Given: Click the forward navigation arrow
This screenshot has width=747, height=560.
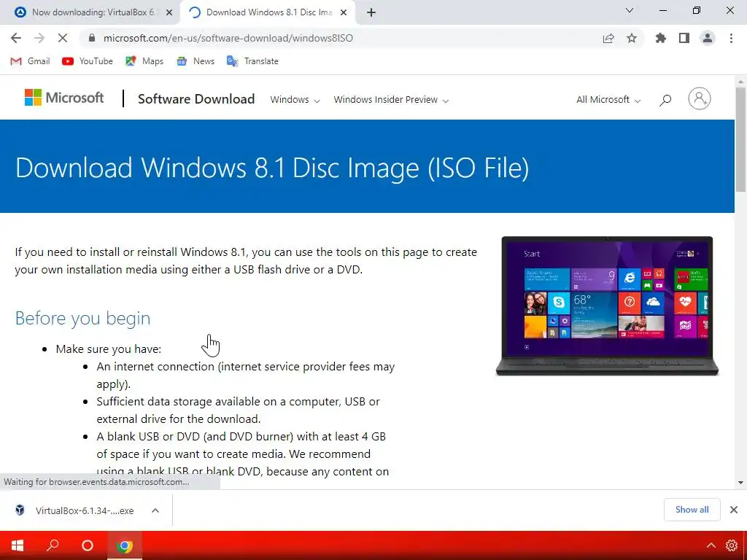Looking at the screenshot, I should point(39,38).
